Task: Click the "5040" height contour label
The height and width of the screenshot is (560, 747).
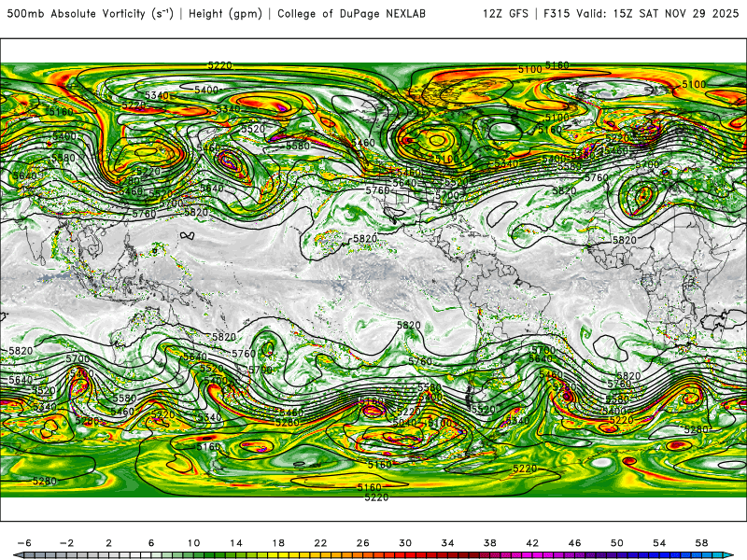Action: coord(404,424)
